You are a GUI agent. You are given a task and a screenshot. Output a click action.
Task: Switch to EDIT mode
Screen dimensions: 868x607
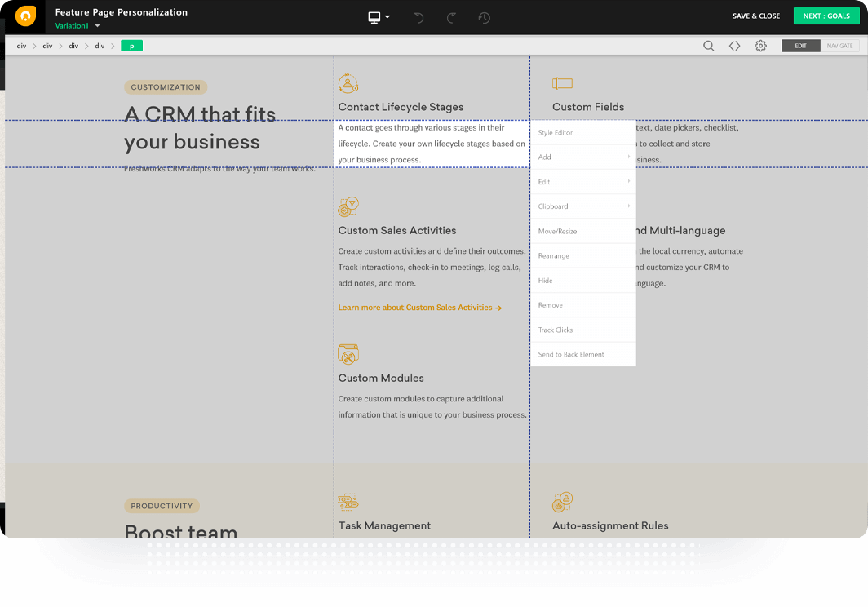click(x=800, y=46)
